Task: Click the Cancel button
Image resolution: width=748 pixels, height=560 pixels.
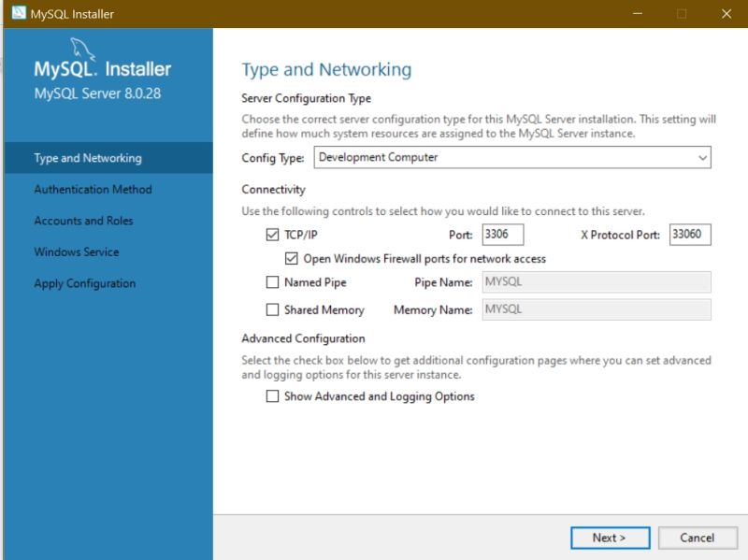Action: pos(698,538)
